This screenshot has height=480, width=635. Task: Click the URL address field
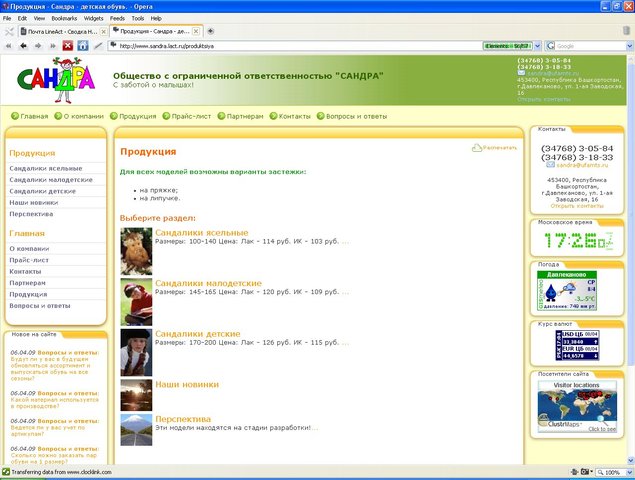point(300,45)
